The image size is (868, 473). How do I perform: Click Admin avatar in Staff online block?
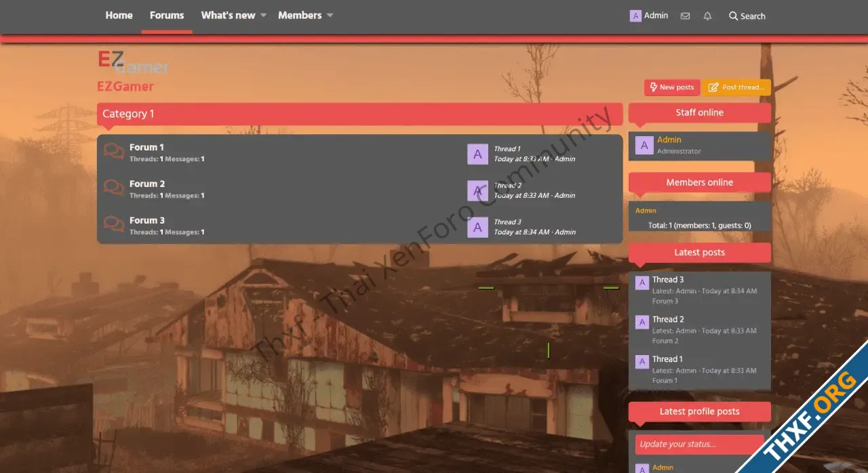[644, 145]
